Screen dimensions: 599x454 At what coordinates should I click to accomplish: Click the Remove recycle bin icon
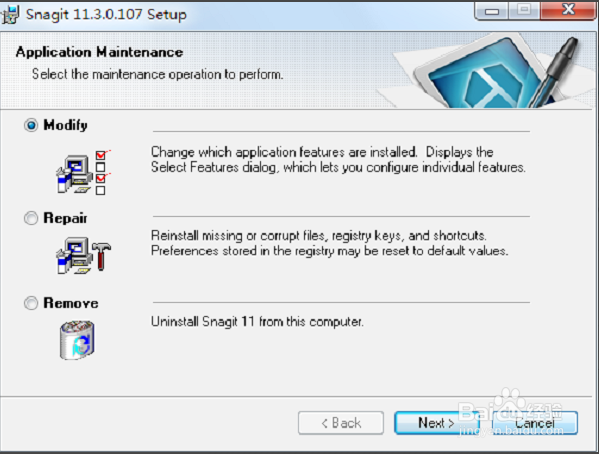click(77, 340)
